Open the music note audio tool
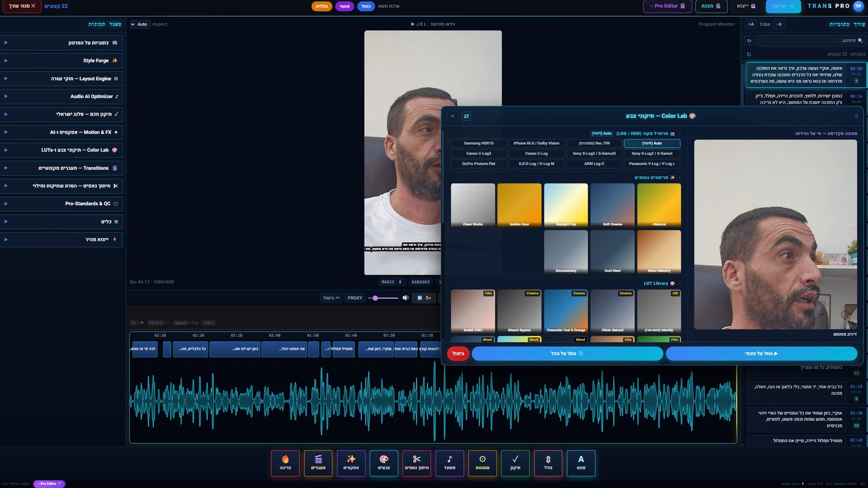Screen dimensions: 868x488 tap(450, 463)
